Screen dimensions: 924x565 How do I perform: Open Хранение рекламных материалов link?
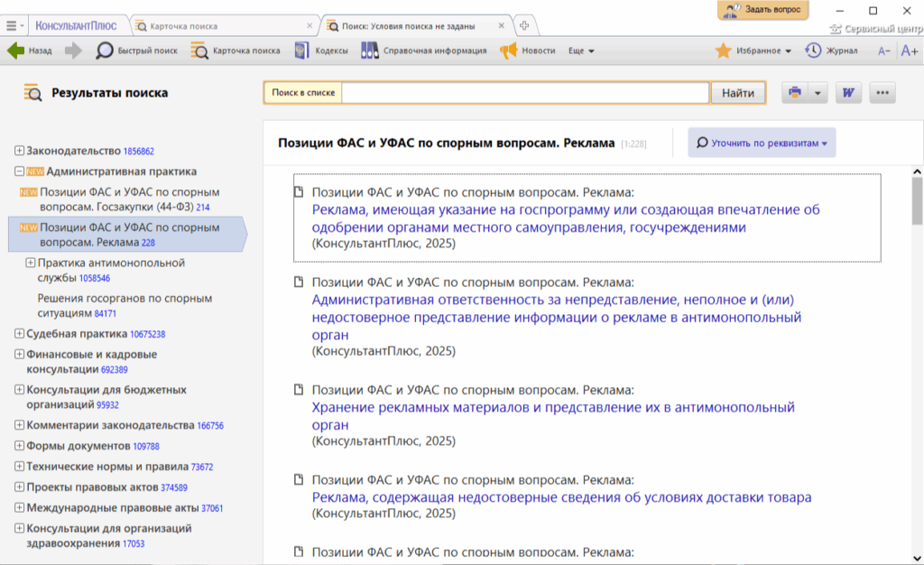(553, 416)
